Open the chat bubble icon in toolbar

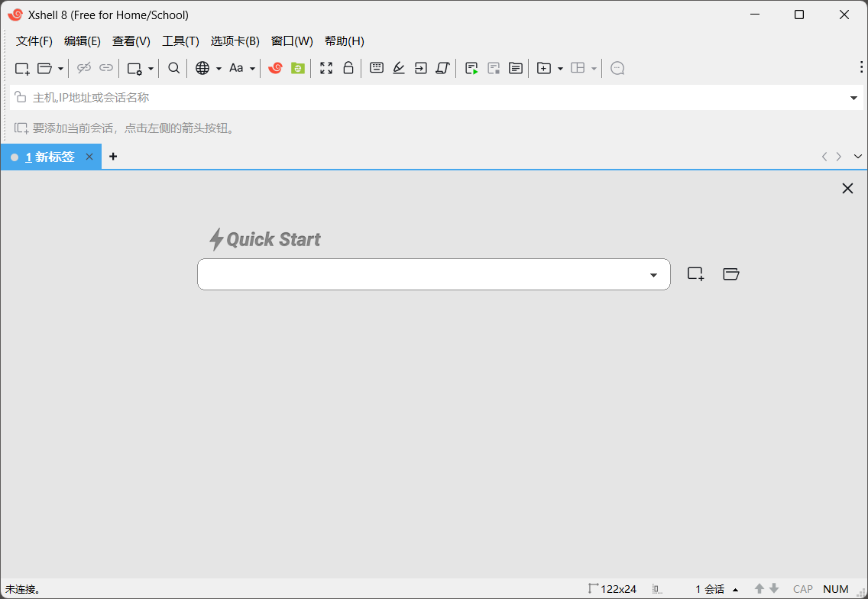click(x=617, y=68)
